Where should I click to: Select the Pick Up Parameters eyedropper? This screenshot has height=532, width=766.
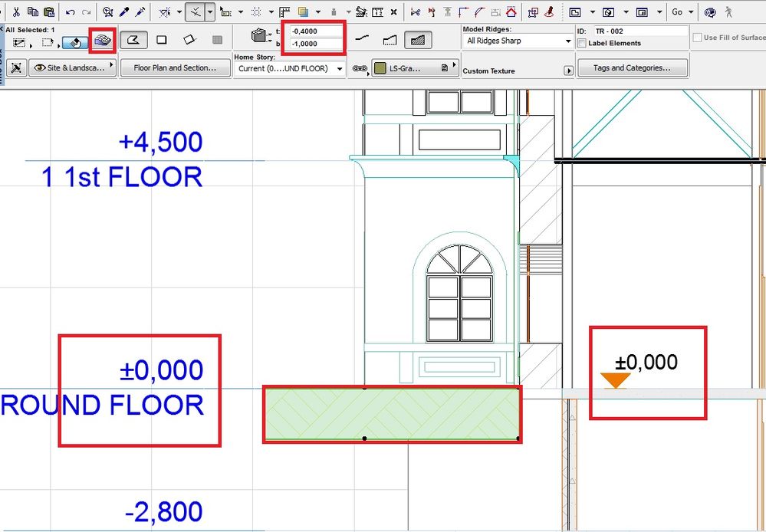(125, 10)
